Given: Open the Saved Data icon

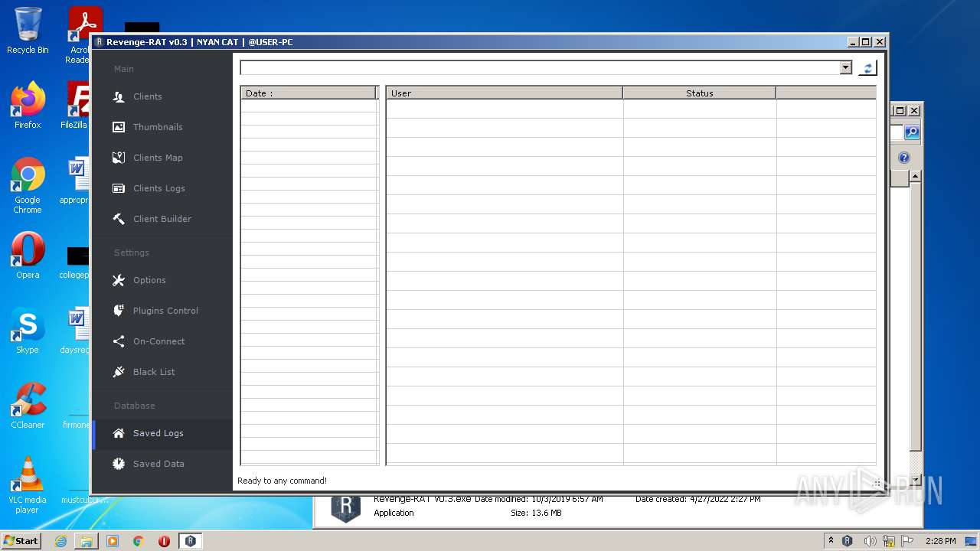Looking at the screenshot, I should tap(119, 464).
